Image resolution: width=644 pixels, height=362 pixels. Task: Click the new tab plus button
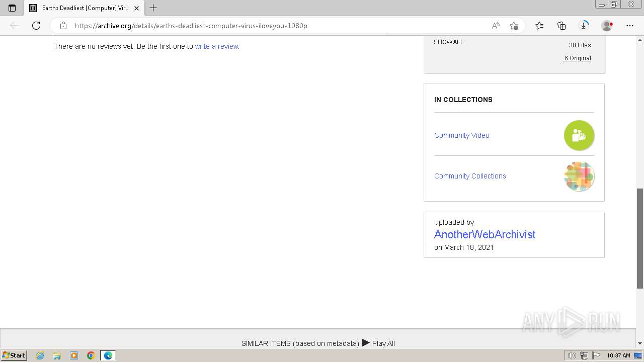pos(153,8)
